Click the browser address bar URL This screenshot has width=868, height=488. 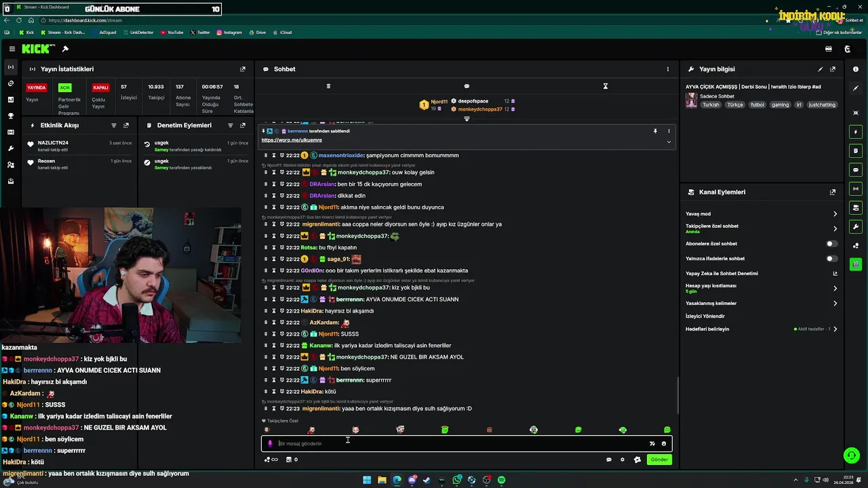click(85, 20)
